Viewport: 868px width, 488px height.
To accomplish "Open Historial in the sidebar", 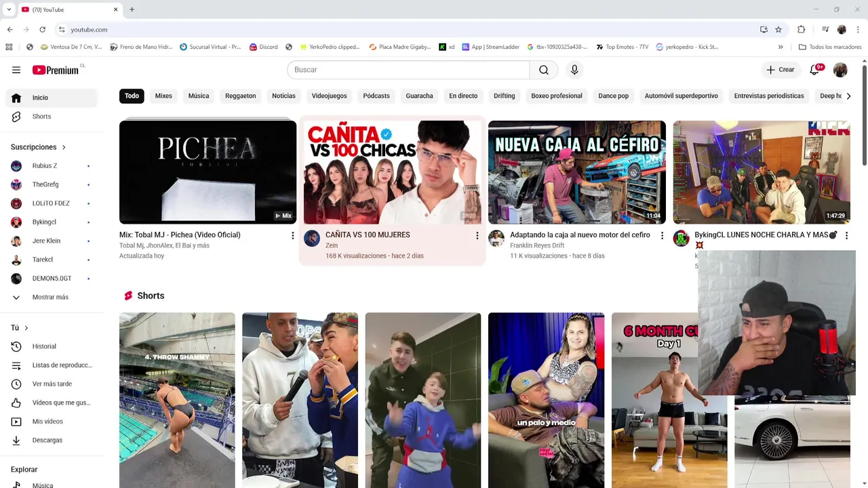I will tap(52, 346).
